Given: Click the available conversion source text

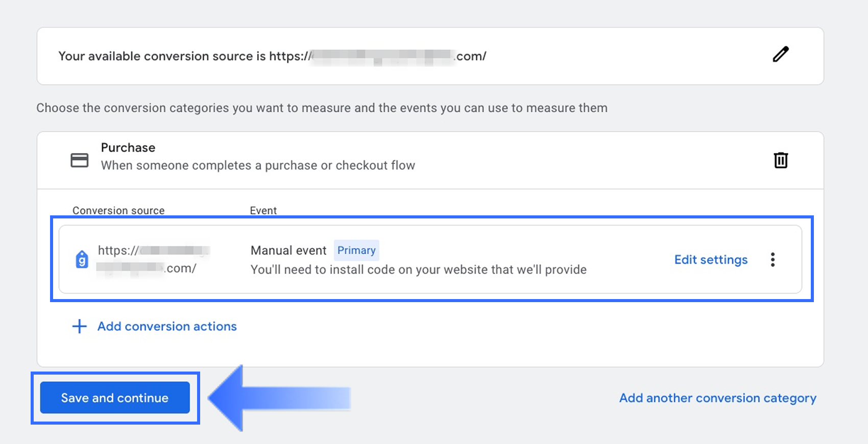Looking at the screenshot, I should tap(272, 56).
